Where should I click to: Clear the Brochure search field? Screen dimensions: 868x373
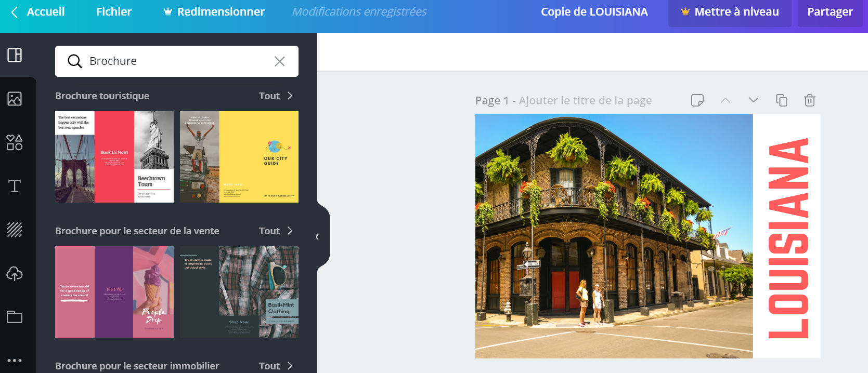click(279, 61)
